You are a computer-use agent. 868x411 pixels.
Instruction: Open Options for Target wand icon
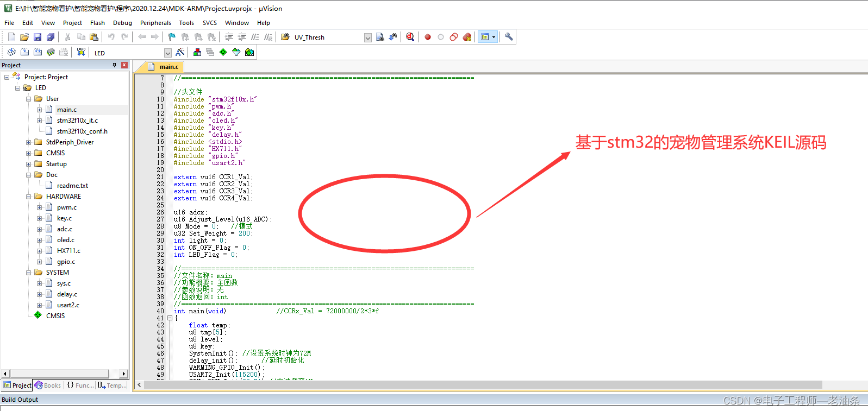pos(180,52)
